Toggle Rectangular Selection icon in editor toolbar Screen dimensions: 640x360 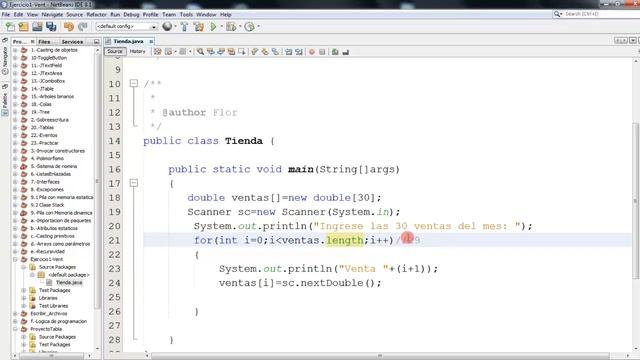(242, 52)
